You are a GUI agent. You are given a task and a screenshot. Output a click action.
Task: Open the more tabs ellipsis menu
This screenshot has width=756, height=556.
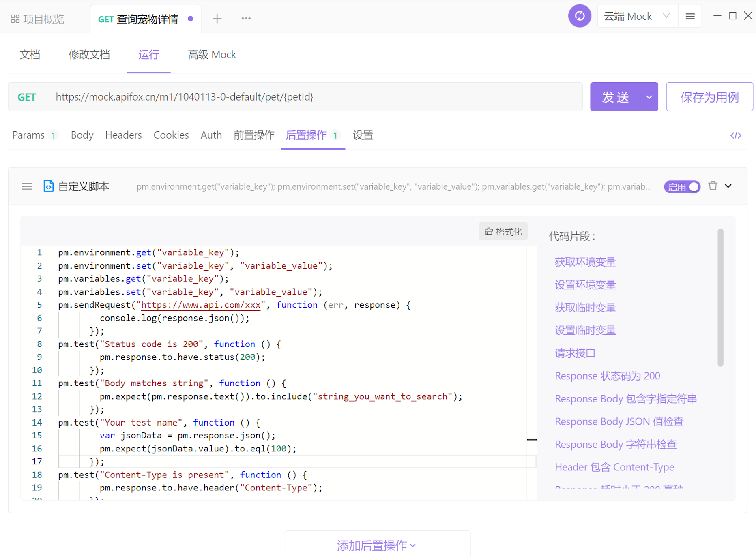click(x=246, y=19)
